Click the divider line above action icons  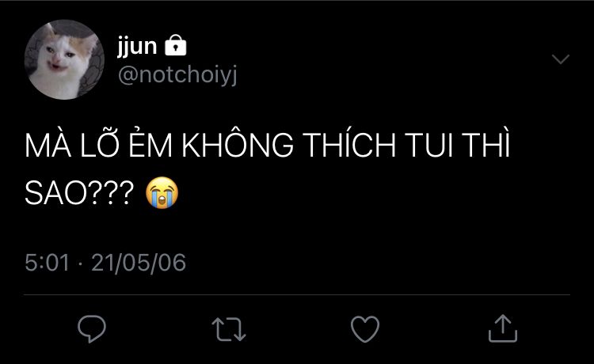[x=297, y=294]
